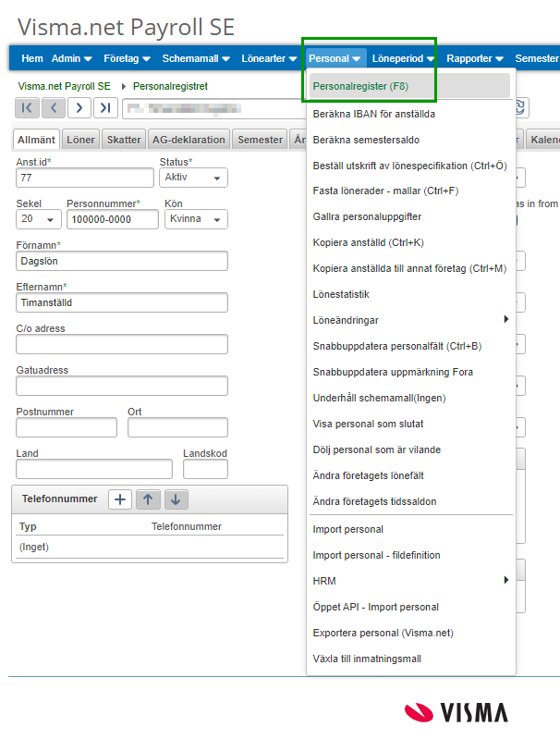Switch to the AG-deklaration tab
This screenshot has height=739, width=560.
pyautogui.click(x=189, y=140)
